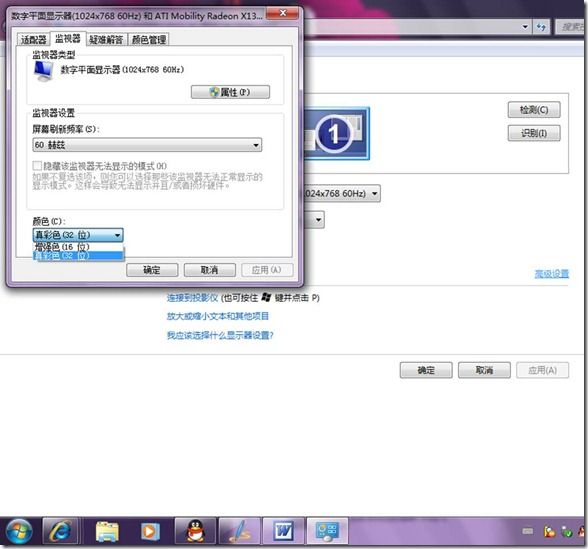Screen dimensions: 588x549
Task: Click 确定 in the monitor properties dialog
Action: [x=152, y=270]
